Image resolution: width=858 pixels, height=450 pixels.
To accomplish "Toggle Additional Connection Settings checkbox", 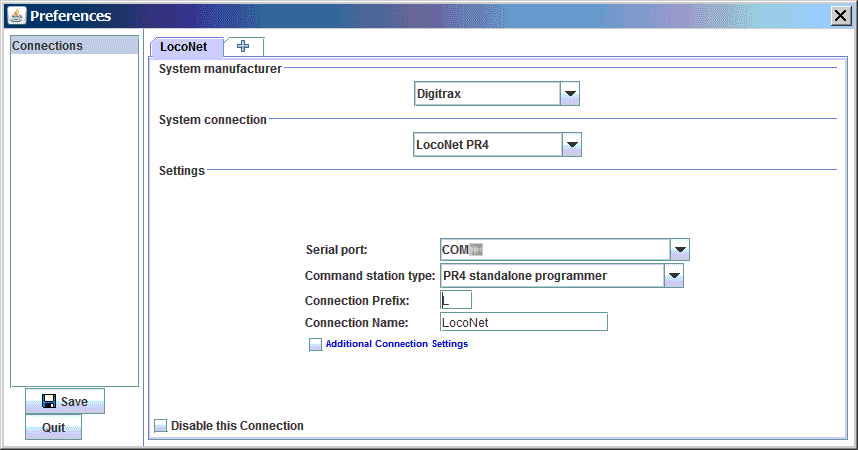I will [315, 344].
